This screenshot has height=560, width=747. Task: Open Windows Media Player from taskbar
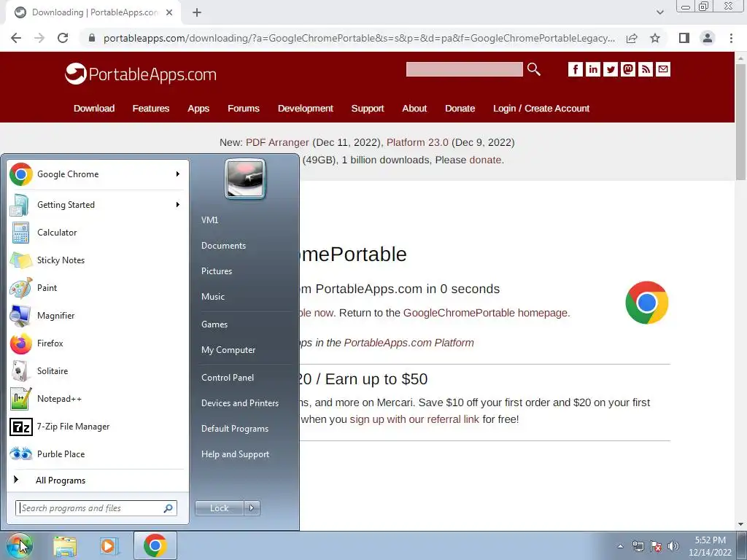click(x=109, y=546)
